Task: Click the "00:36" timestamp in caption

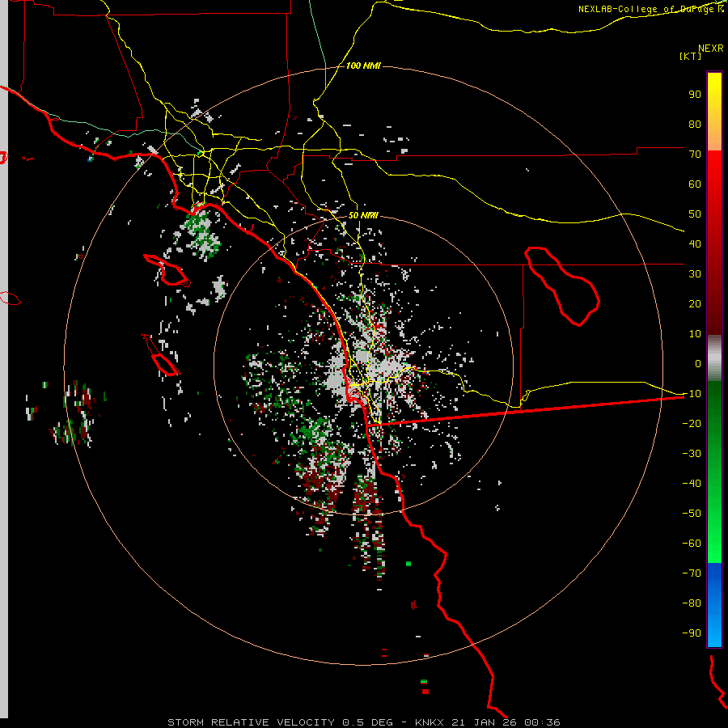Action: pos(542,722)
